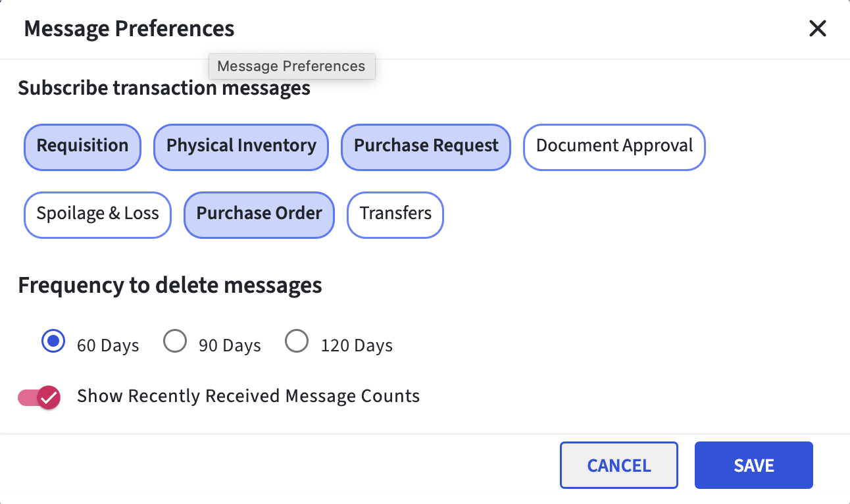Disable Show Recently Received Message Counts
Image resolution: width=850 pixels, height=504 pixels.
(39, 397)
